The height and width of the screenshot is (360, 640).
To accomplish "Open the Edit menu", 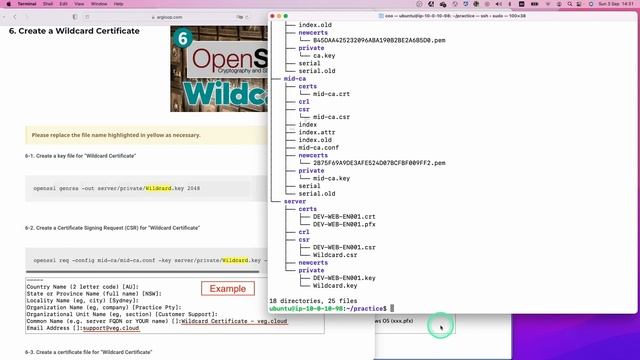I will pyautogui.click(x=63, y=4).
